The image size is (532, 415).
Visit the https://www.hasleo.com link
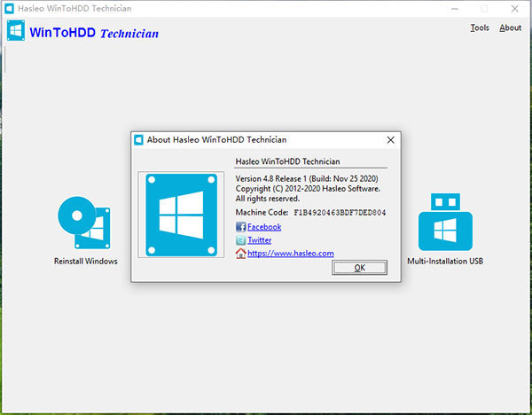pyautogui.click(x=291, y=253)
